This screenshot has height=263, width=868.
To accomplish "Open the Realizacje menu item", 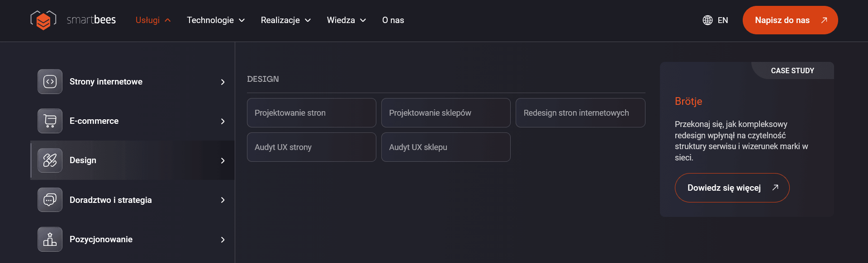I will coord(280,20).
